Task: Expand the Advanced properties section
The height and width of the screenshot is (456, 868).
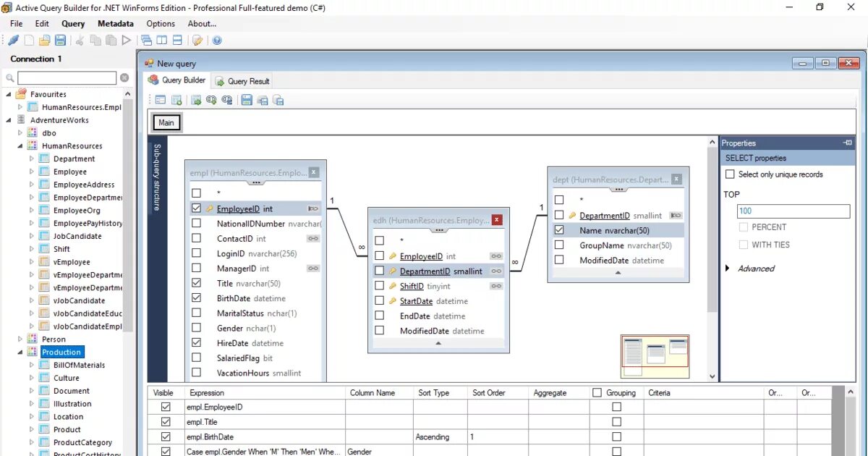Action: pos(727,269)
